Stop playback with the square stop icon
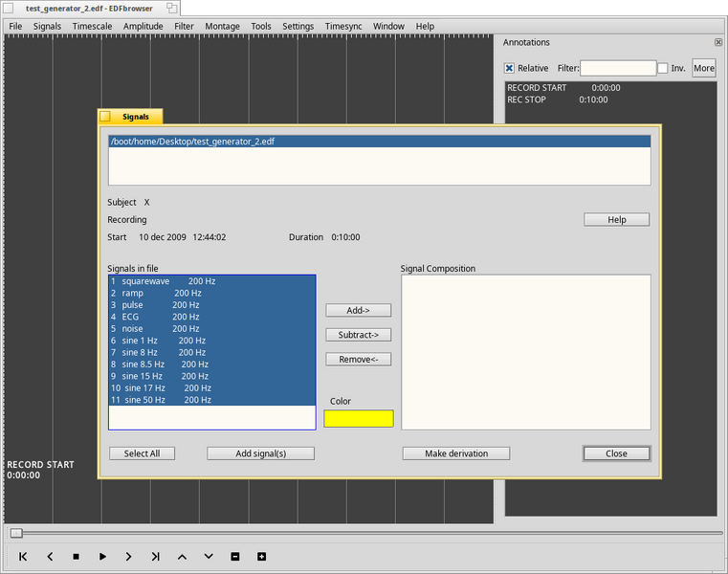728x574 pixels. click(77, 557)
